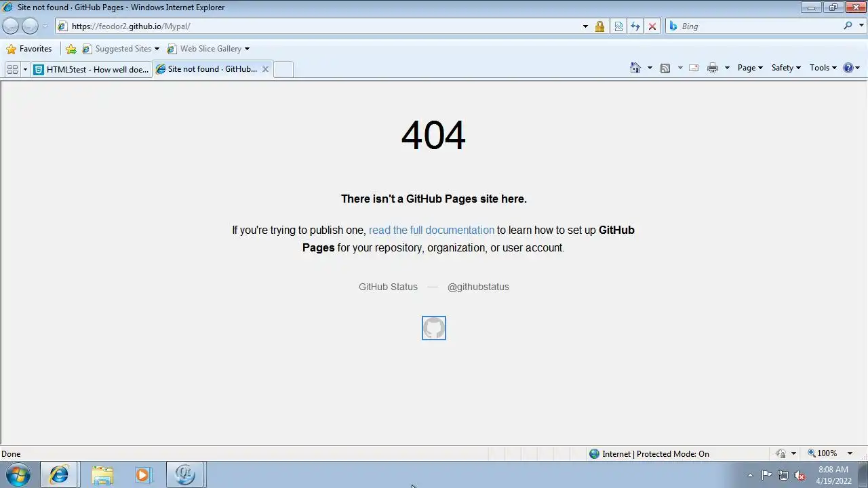The width and height of the screenshot is (868, 488).
Task: Click Internet Explorer taskbar icon
Action: coord(59,475)
